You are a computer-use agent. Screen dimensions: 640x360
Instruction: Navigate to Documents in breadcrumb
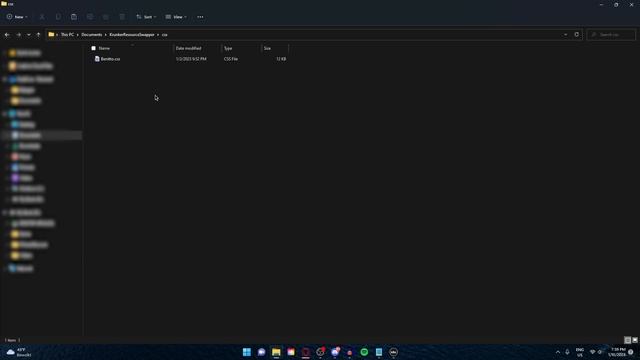point(91,35)
